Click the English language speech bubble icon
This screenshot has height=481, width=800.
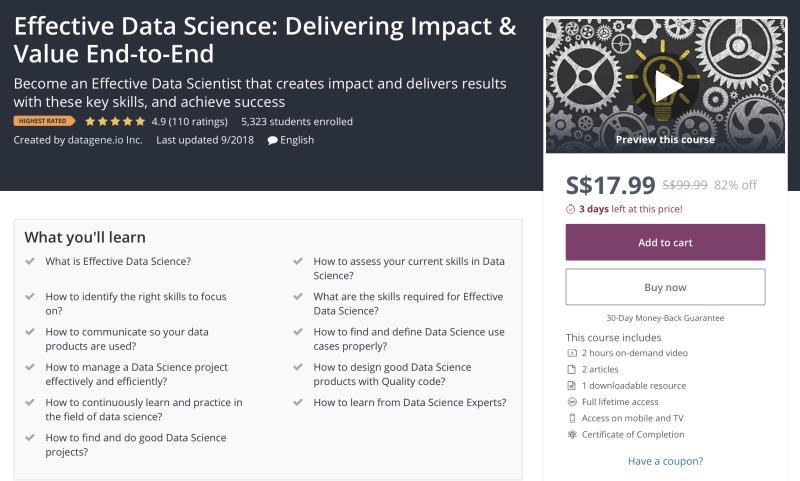click(273, 140)
